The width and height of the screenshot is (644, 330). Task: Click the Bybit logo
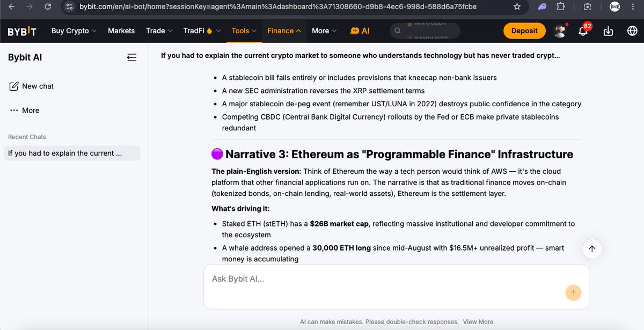click(22, 31)
